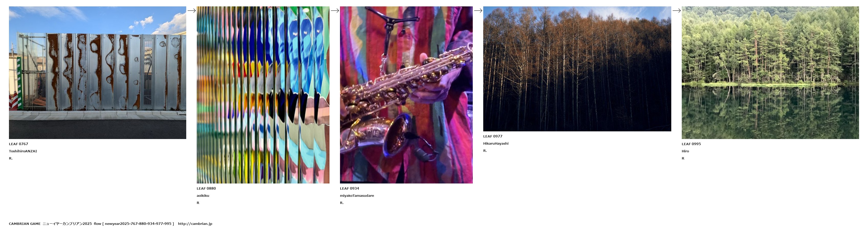The width and height of the screenshot is (868, 230).
Task: Open the dark autumn forest photo
Action: [577, 69]
